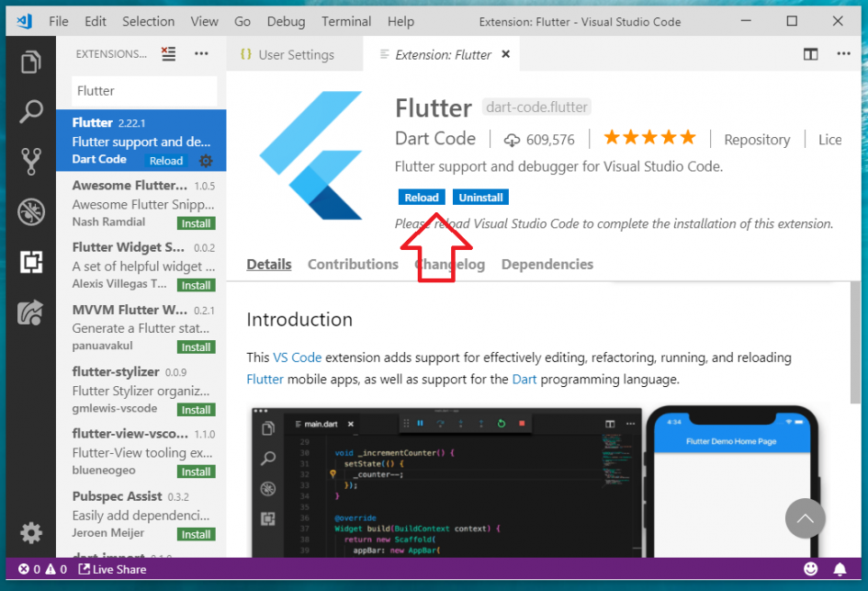Select the Extensions activity bar icon
868x591 pixels.
(31, 262)
